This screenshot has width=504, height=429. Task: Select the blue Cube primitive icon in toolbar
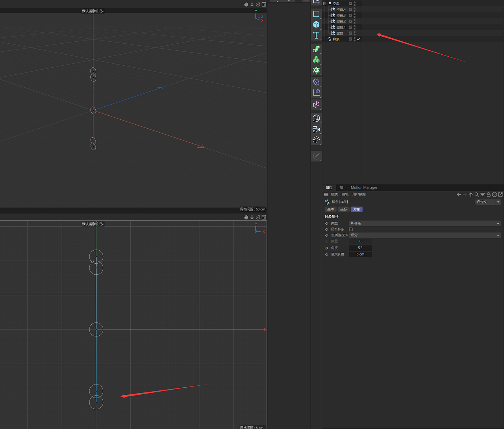click(x=316, y=24)
